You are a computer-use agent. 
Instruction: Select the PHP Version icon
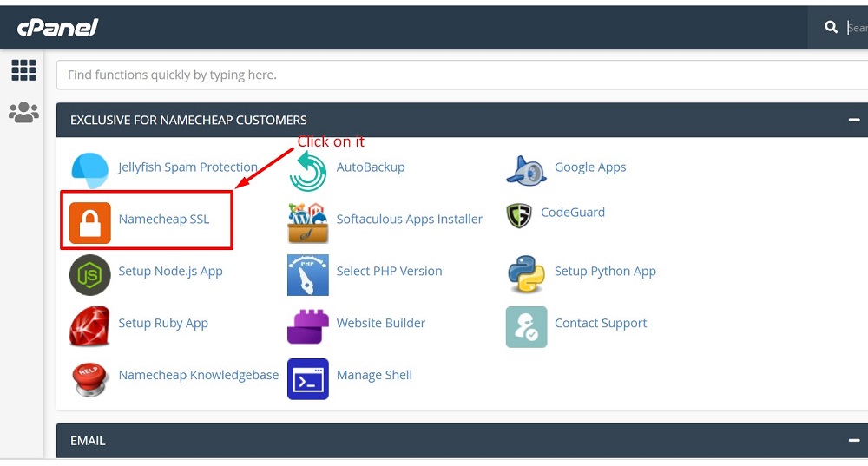click(308, 275)
